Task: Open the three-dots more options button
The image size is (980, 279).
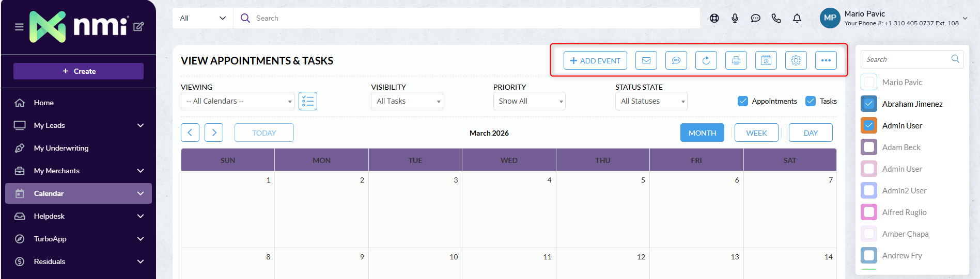Action: [826, 60]
